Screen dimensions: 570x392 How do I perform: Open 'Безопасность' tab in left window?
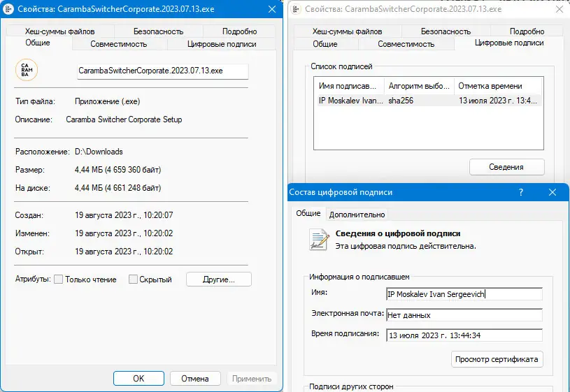pos(158,31)
